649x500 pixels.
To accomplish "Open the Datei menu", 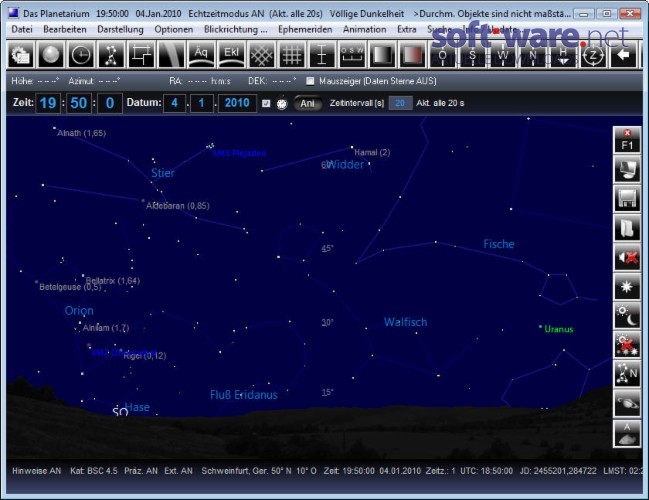I will tap(22, 29).
